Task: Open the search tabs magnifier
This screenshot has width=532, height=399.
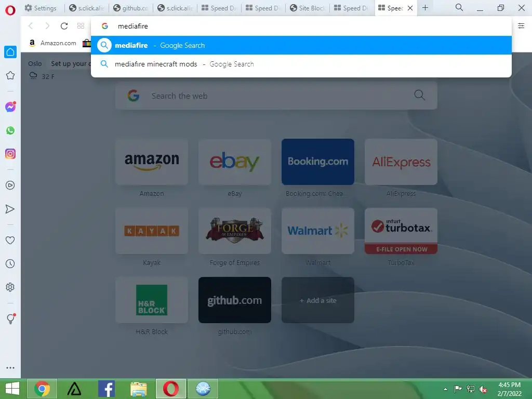Action: click(x=459, y=7)
